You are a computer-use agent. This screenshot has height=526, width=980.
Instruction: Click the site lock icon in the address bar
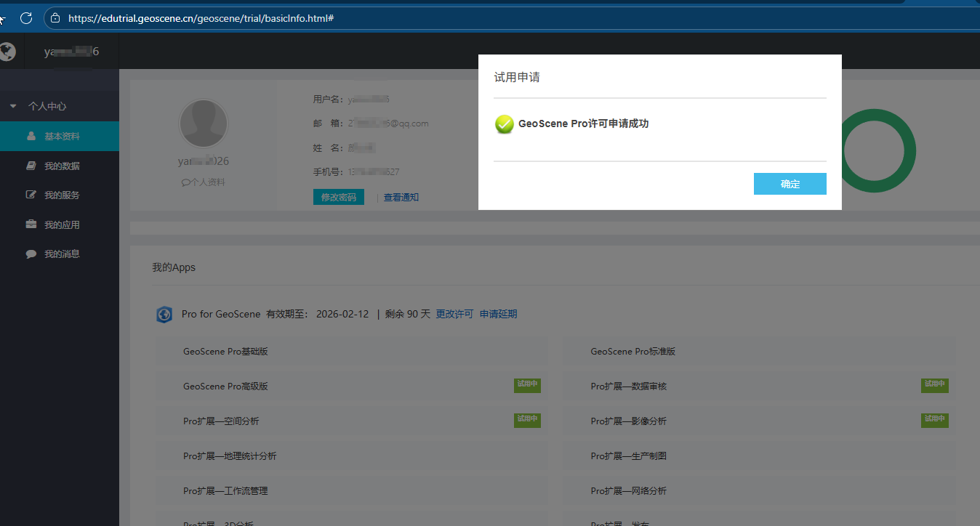pyautogui.click(x=55, y=18)
